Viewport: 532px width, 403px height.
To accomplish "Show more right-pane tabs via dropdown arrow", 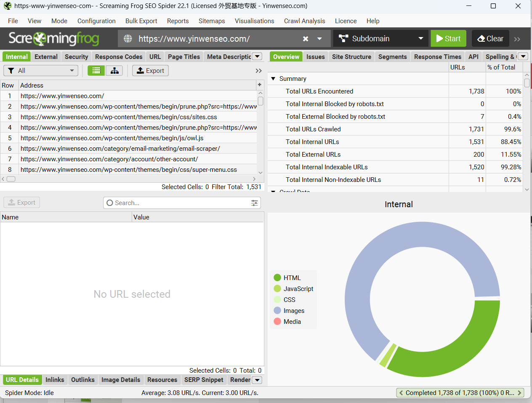I will [x=523, y=56].
